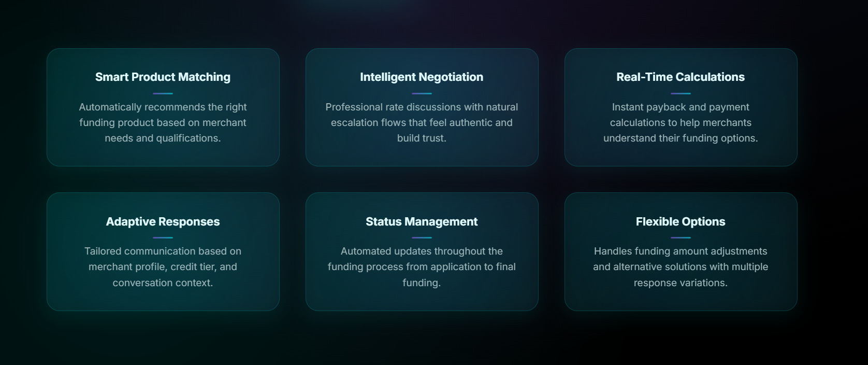Viewport: 868px width, 365px height.
Task: Click the divider line under Real-Time Calculations
Action: (x=681, y=94)
